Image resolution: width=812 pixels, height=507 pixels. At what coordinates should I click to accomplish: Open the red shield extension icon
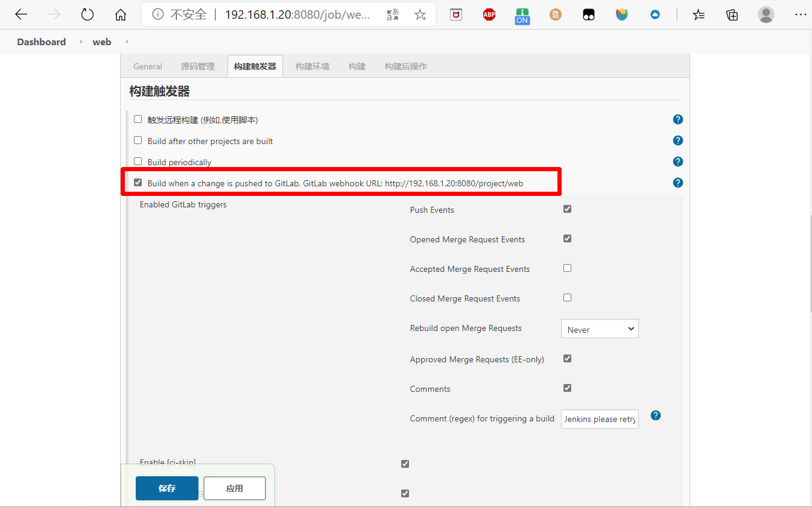[x=456, y=14]
